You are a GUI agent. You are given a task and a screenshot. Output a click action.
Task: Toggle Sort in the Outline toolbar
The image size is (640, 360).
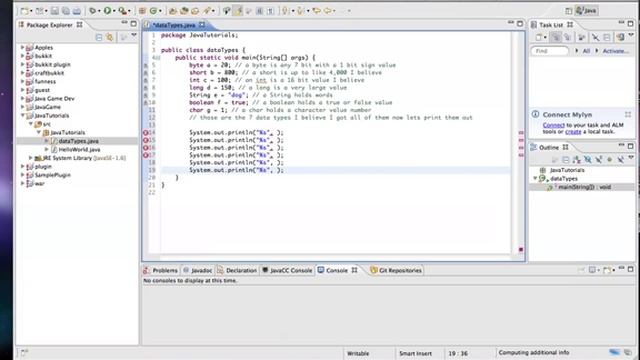coord(576,160)
